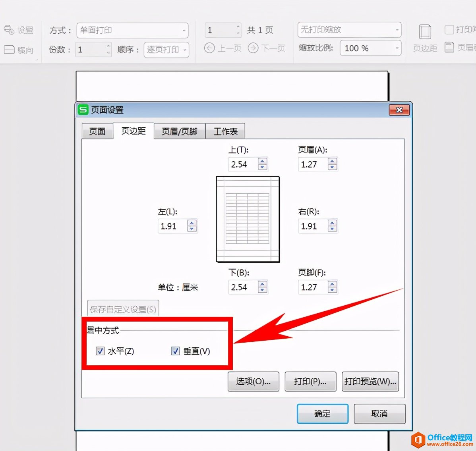476x451 pixels.
Task: Toggle the 打印网格线 checkbox in toolbar
Action: tap(449, 30)
